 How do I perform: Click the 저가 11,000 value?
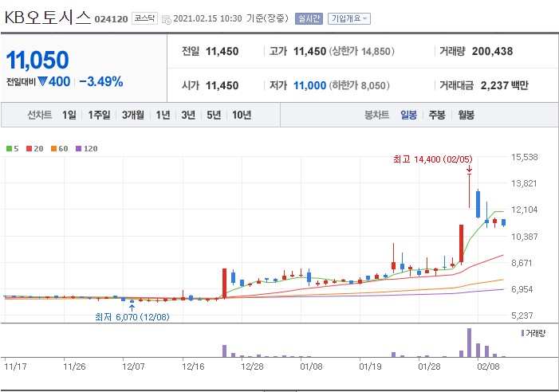(310, 85)
